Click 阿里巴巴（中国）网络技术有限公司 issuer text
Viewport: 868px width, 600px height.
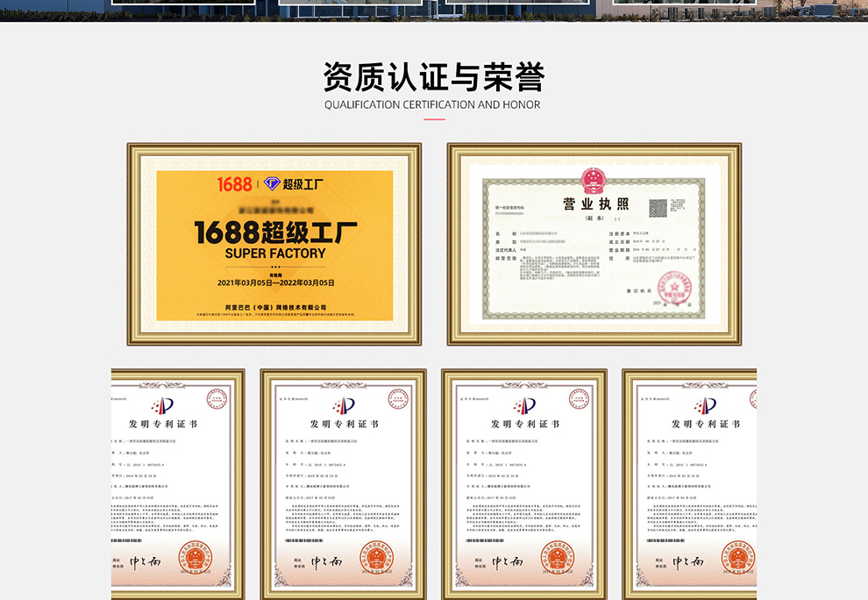point(275,307)
